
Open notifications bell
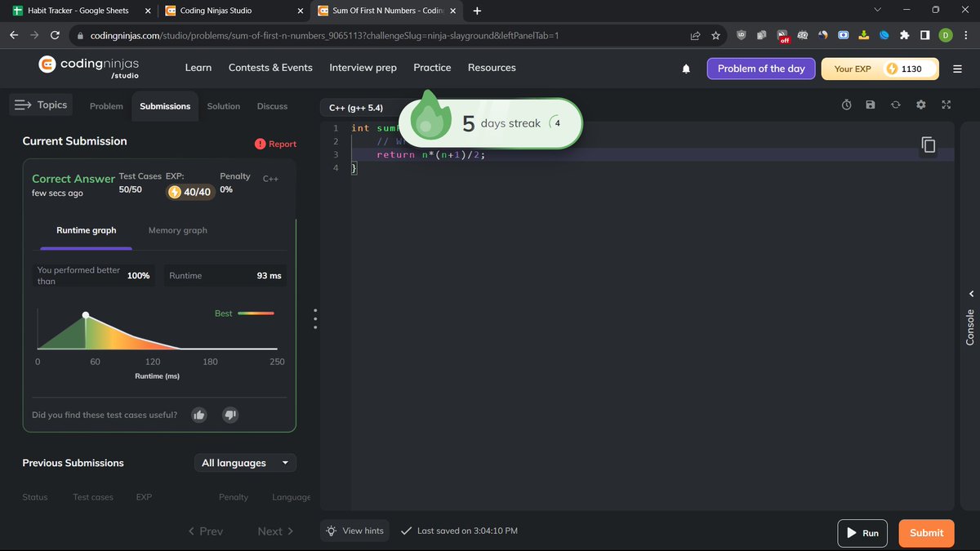pyautogui.click(x=686, y=69)
